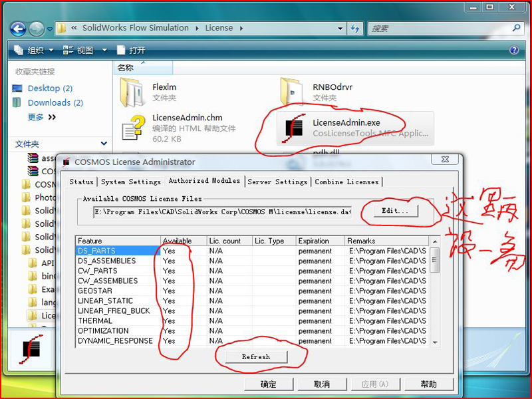
Task: Click scroll down arrow of feature list
Action: point(435,342)
